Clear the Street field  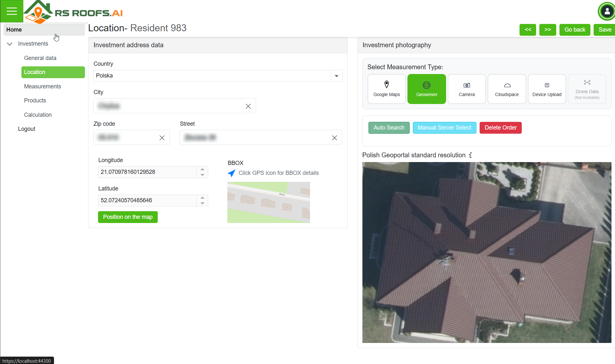[x=334, y=138]
